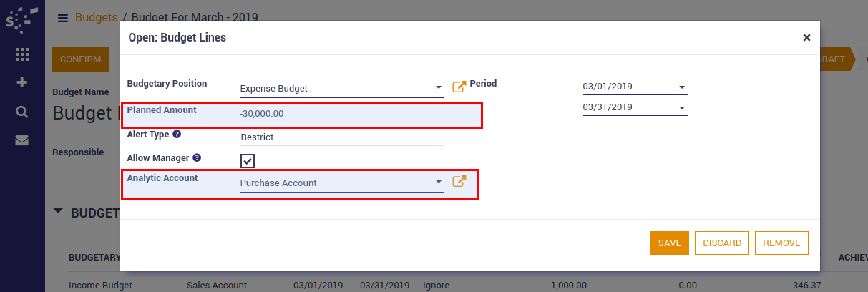The height and width of the screenshot is (292, 868).
Task: Click the Remove button
Action: click(781, 243)
